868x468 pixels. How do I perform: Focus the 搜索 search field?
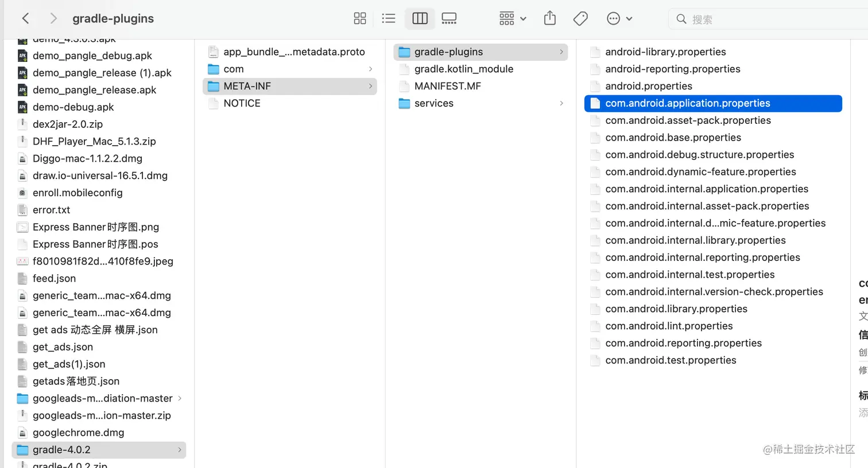pyautogui.click(x=769, y=19)
